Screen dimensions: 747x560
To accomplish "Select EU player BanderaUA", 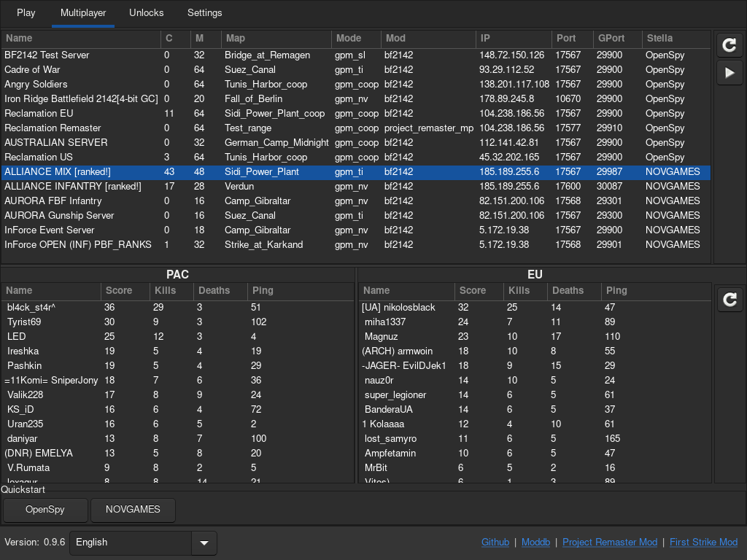I will 535,410.
